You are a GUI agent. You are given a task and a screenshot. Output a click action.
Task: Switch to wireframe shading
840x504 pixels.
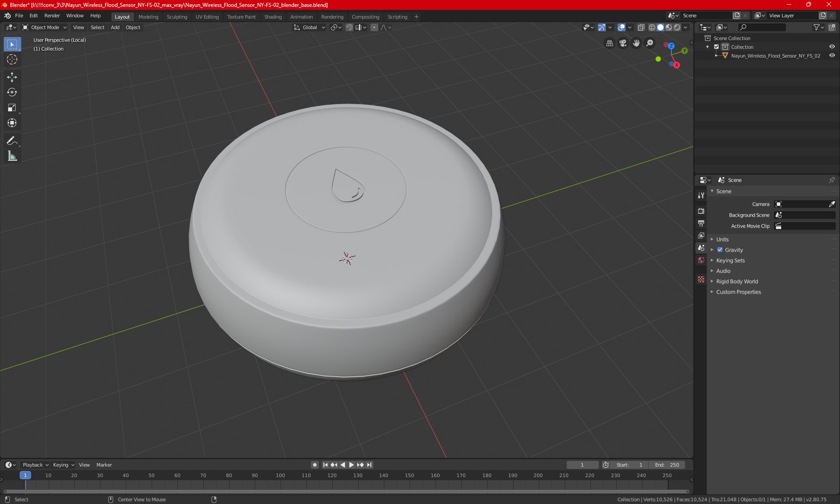coord(652,28)
